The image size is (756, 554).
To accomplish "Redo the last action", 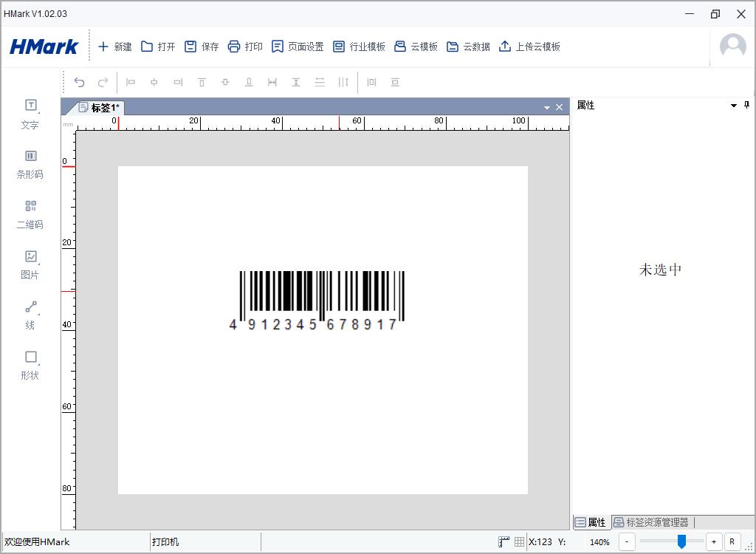I will pos(103,82).
